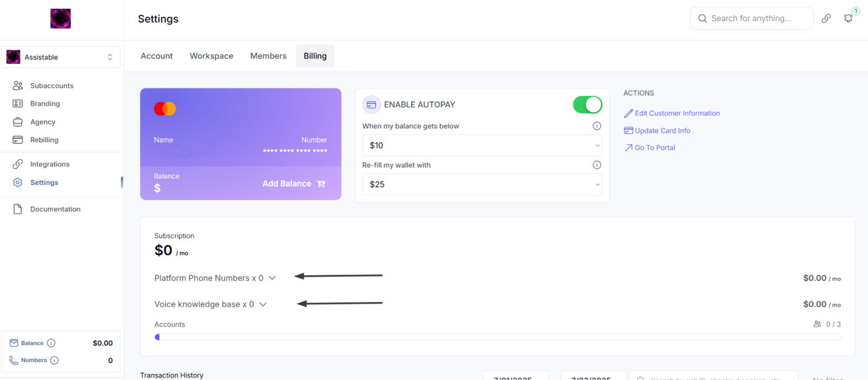Image resolution: width=868 pixels, height=380 pixels.
Task: Click the Branding ID card icon
Action: point(18,104)
